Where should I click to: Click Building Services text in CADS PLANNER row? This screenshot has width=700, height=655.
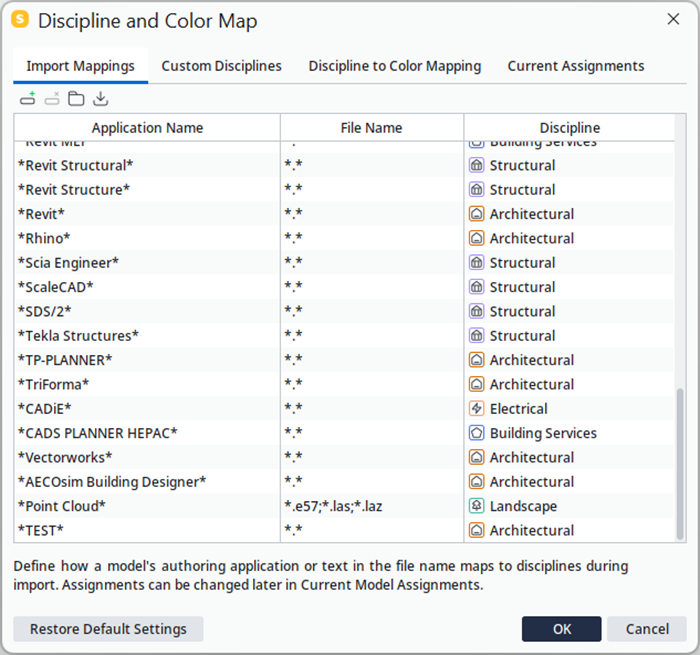[543, 433]
